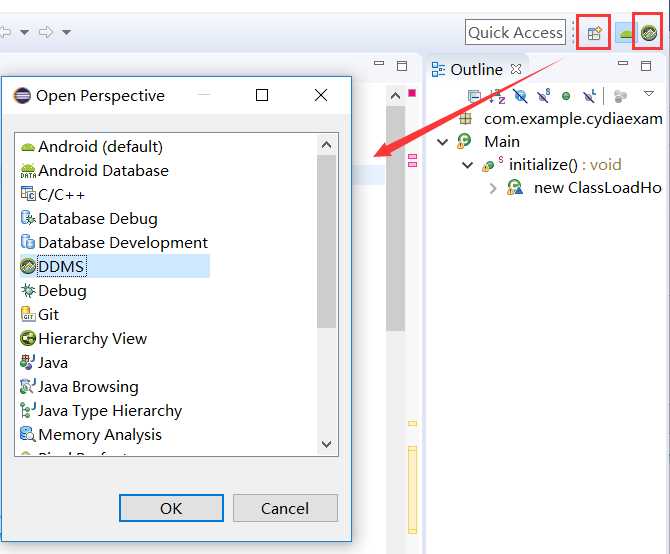This screenshot has width=670, height=554.
Task: Select Memory Analysis perspective
Action: pos(100,435)
